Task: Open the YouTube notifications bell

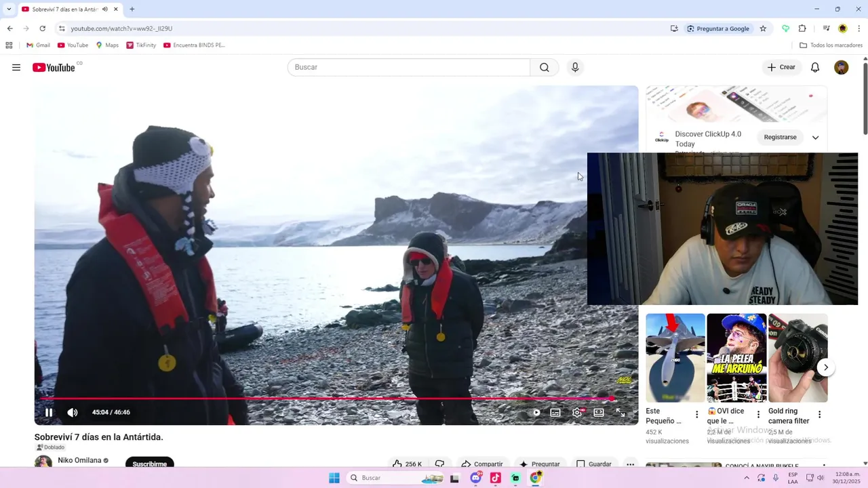Action: [815, 67]
